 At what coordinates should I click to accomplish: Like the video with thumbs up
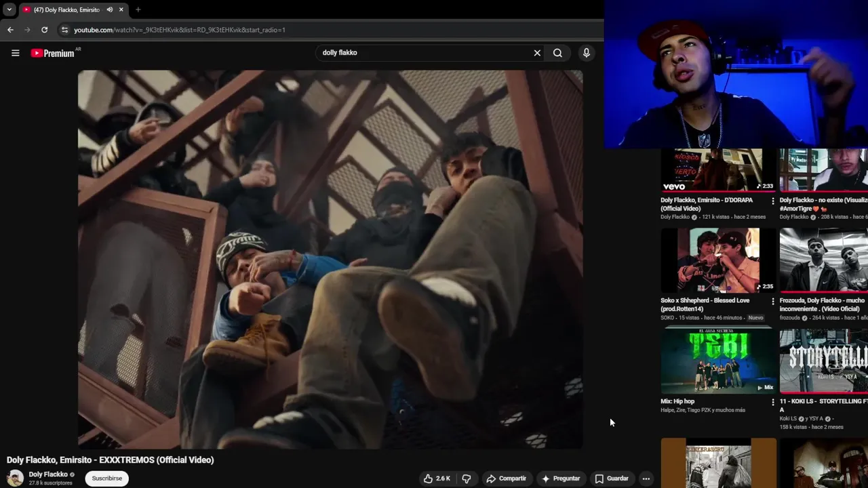click(x=437, y=479)
